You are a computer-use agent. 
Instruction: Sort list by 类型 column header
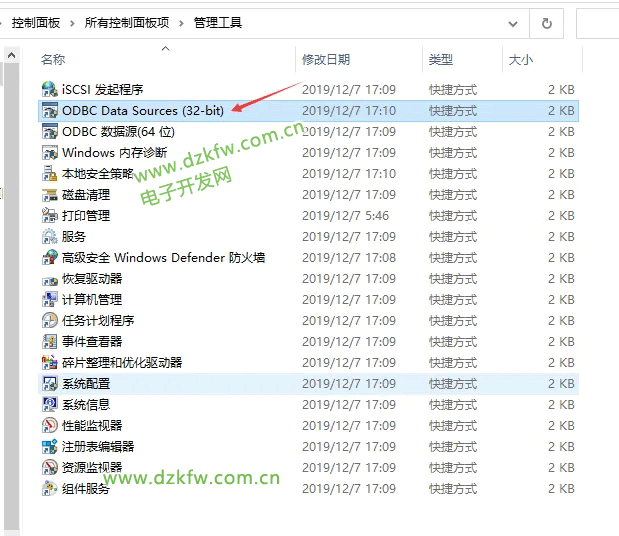click(441, 60)
